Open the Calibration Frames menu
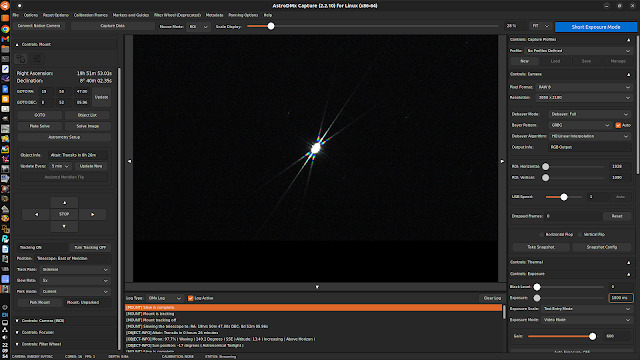Screen dimensions: 640x360 91,15
